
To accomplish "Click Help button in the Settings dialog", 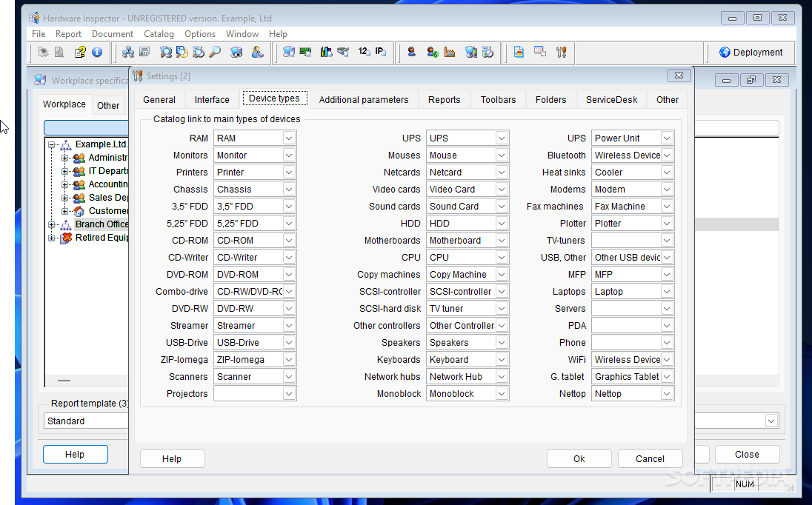I will 172,459.
